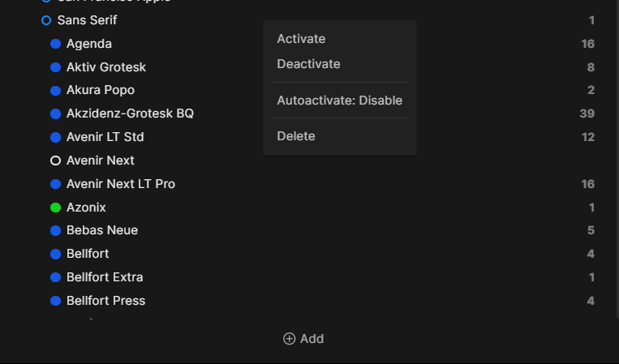Click the 39 font count for Akzidenz-Grotesk
619x364 pixels.
[x=587, y=113]
